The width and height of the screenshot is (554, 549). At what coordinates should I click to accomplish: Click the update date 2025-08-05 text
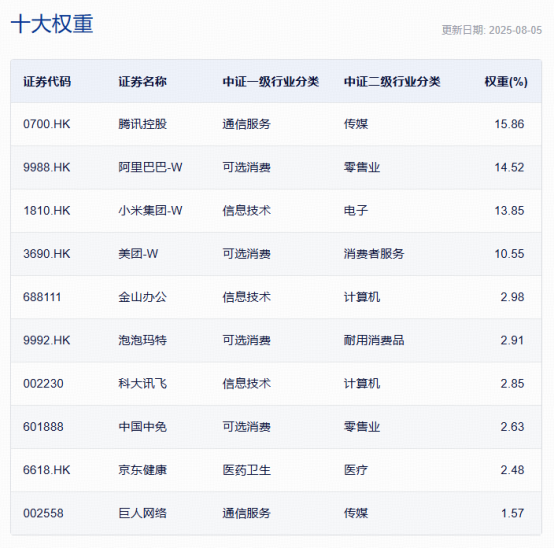click(515, 30)
